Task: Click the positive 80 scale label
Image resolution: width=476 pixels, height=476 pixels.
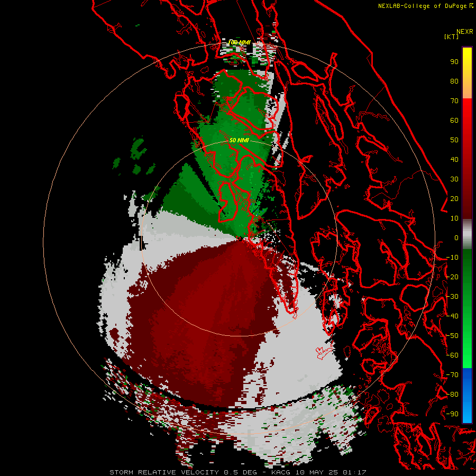Action: (454, 81)
